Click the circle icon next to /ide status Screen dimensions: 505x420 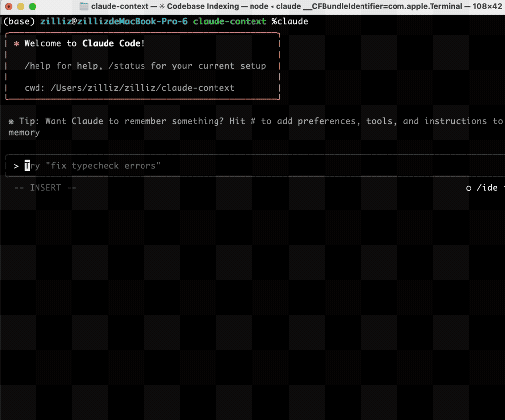[469, 188]
